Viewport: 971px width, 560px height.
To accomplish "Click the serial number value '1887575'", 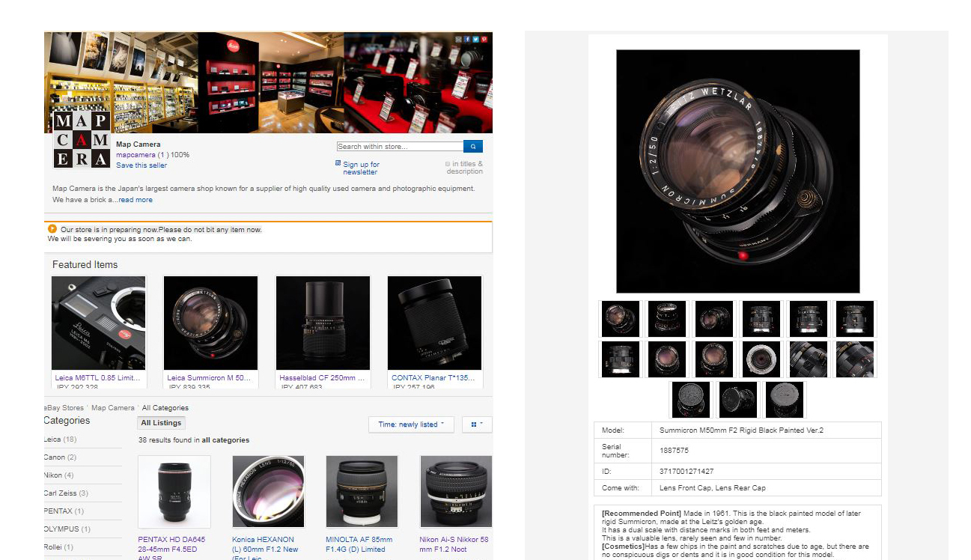I will 674,451.
